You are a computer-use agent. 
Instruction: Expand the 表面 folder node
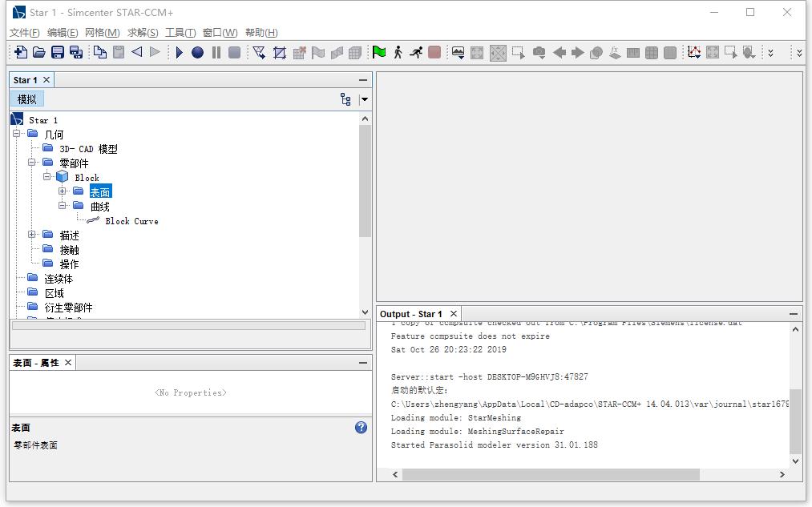pyautogui.click(x=63, y=191)
